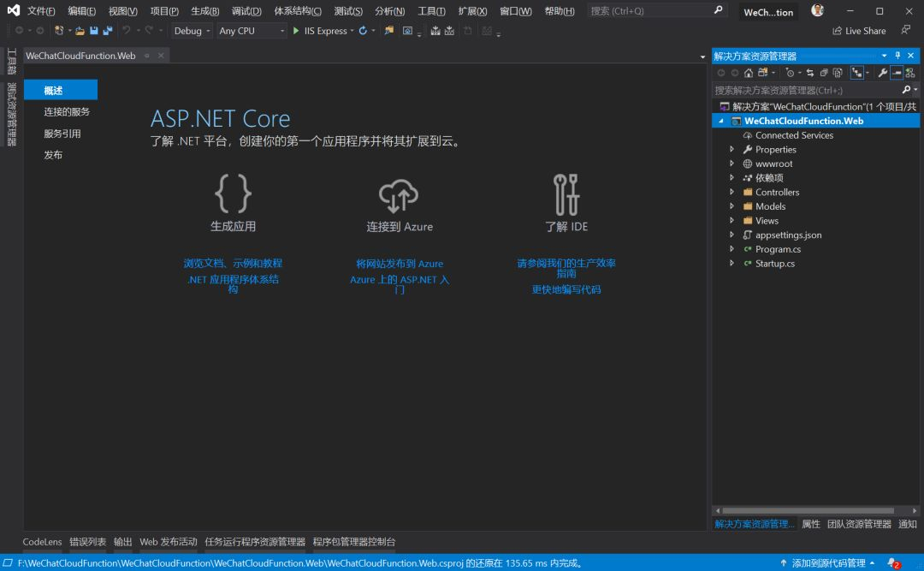Image resolution: width=924 pixels, height=571 pixels.
Task: Open the IIS Express launch target dropdown arrow
Action: [x=352, y=31]
